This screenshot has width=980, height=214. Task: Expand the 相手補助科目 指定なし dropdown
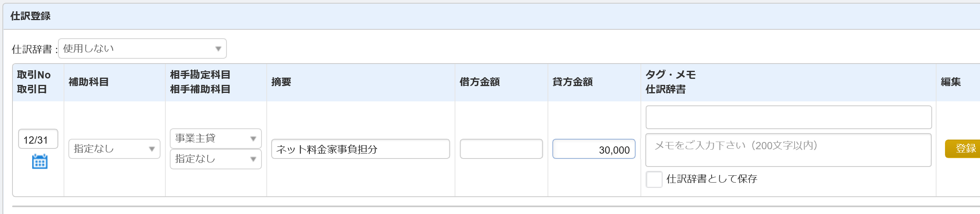tap(216, 159)
